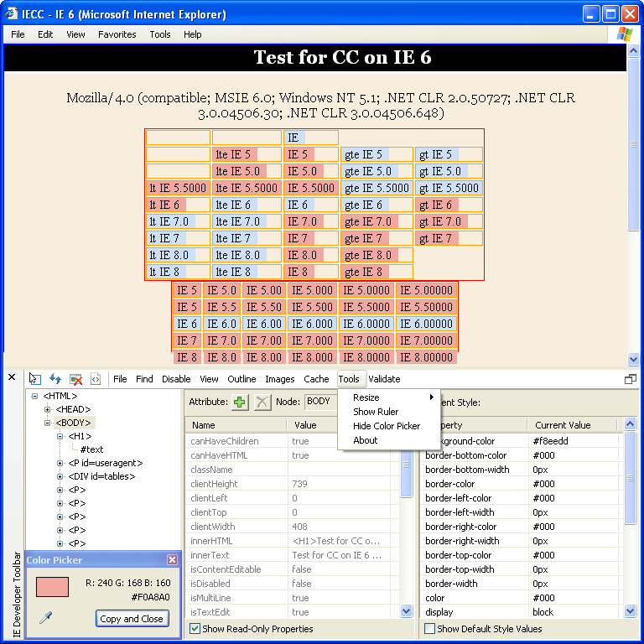
Task: Select the eyedropper in Color Picker
Action: coord(45,618)
